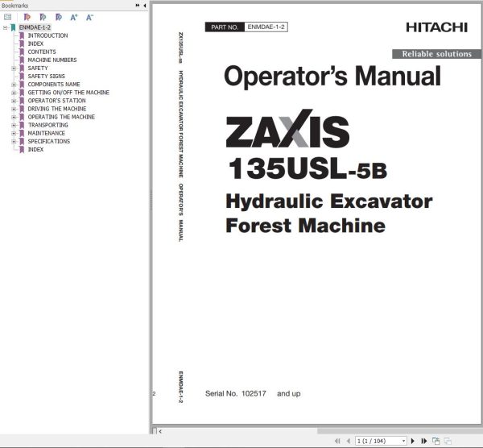
Task: Expand the SPECIFICATIONS bookmark
Action: coord(14,142)
